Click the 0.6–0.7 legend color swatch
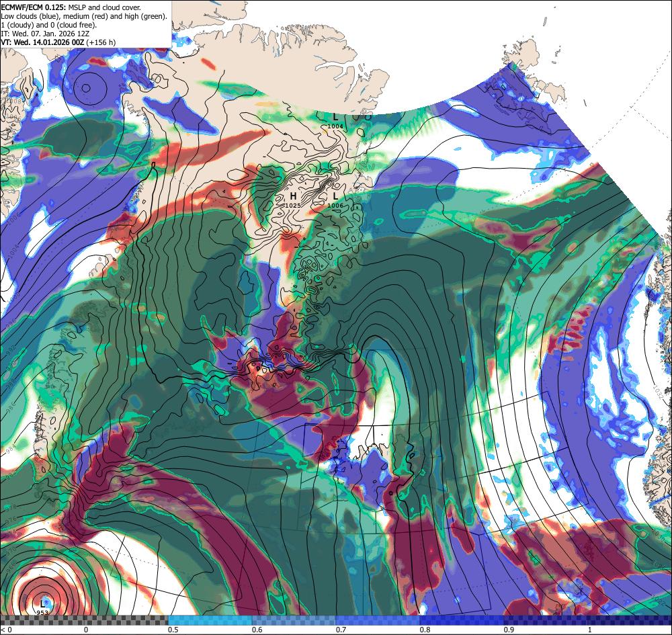 click(294, 620)
